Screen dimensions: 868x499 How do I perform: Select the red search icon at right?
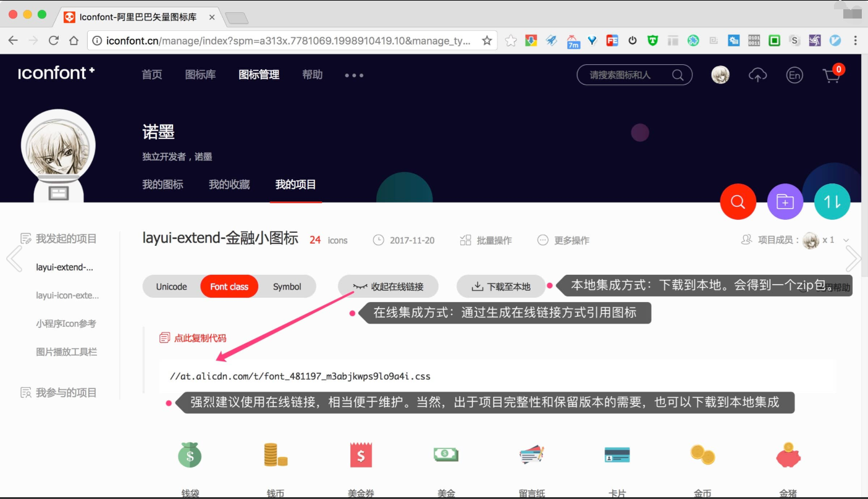point(738,201)
